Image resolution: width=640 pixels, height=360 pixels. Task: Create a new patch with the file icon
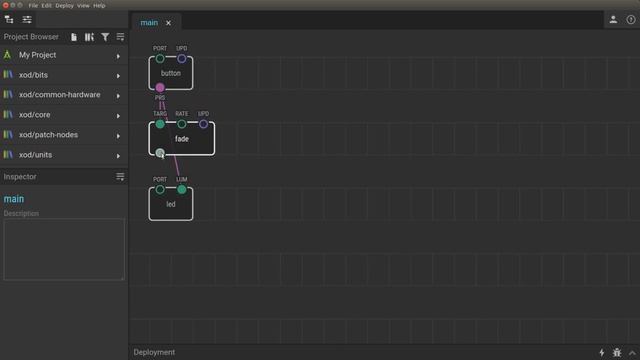tap(74, 37)
